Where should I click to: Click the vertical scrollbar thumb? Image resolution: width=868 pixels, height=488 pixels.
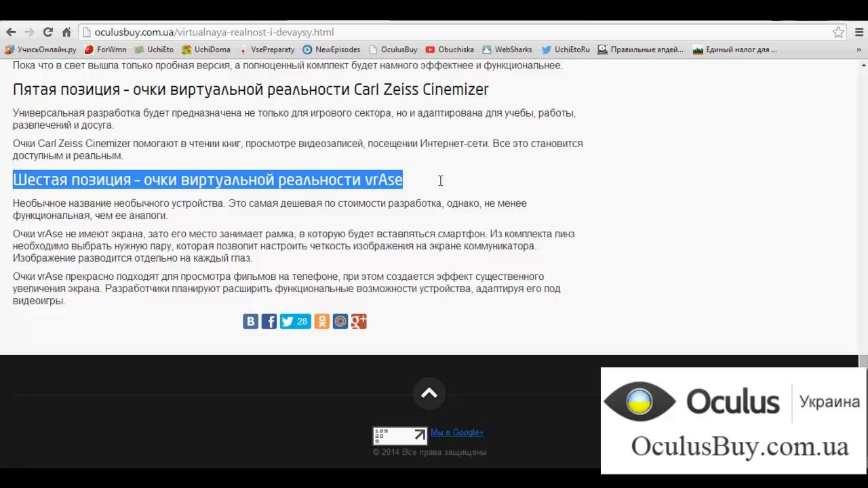[x=863, y=362]
